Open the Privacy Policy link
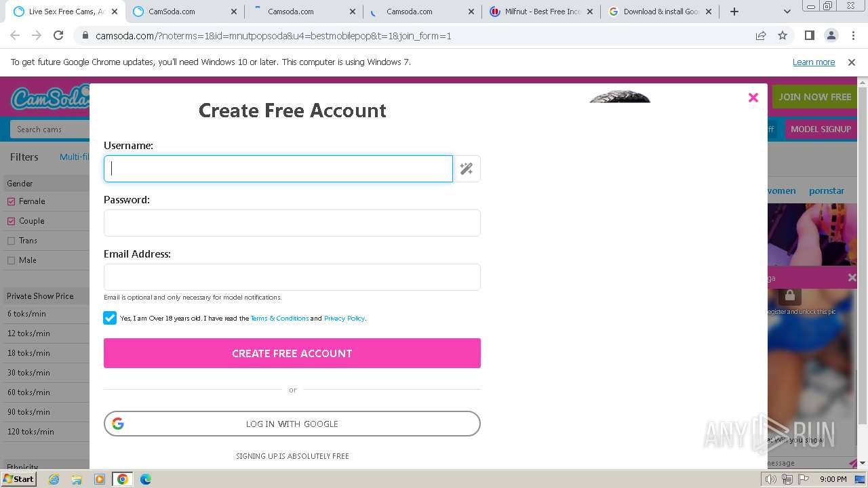Screen dimensions: 868x488 [x=344, y=319]
